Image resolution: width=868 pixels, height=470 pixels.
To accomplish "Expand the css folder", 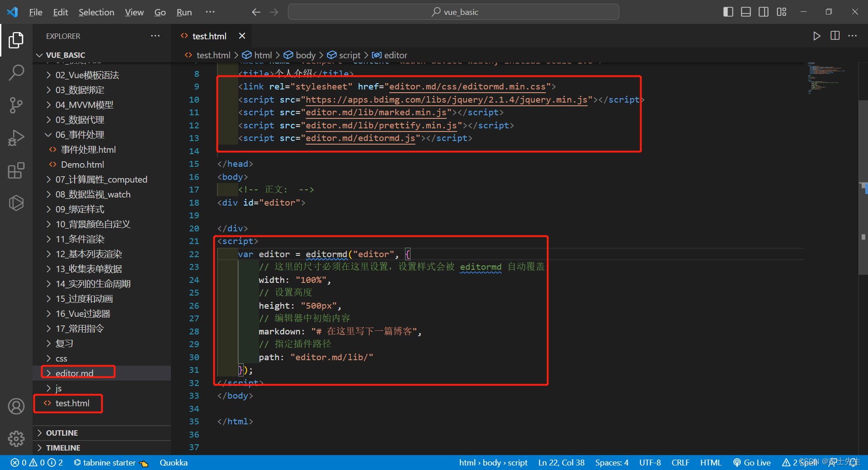I will click(x=102, y=358).
